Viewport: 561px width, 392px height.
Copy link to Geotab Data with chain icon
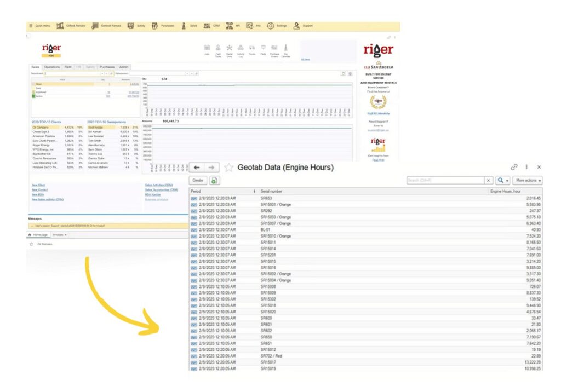514,167
